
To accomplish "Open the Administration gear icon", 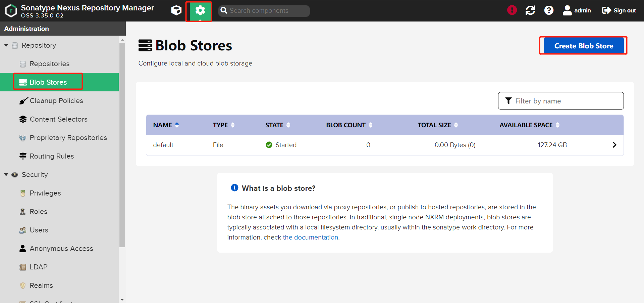I will tap(200, 11).
